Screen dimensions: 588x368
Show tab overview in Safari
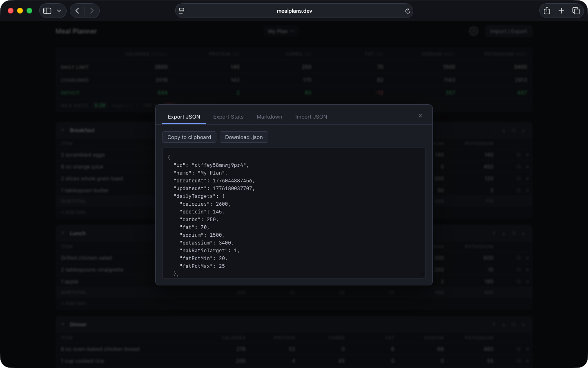pos(576,11)
